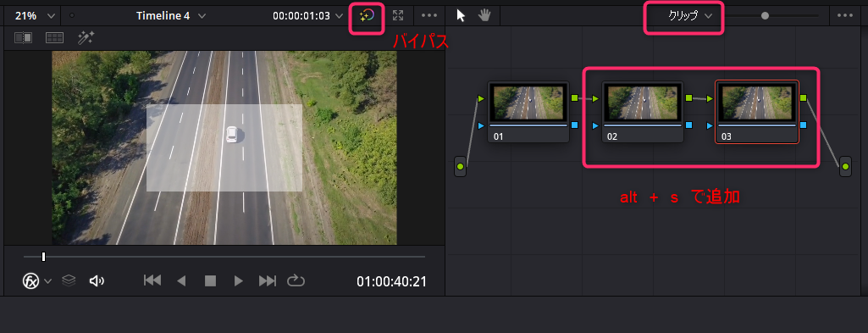This screenshot has width=868, height=333.
Task: Open the 21% zoom level dropdown
Action: 35,16
